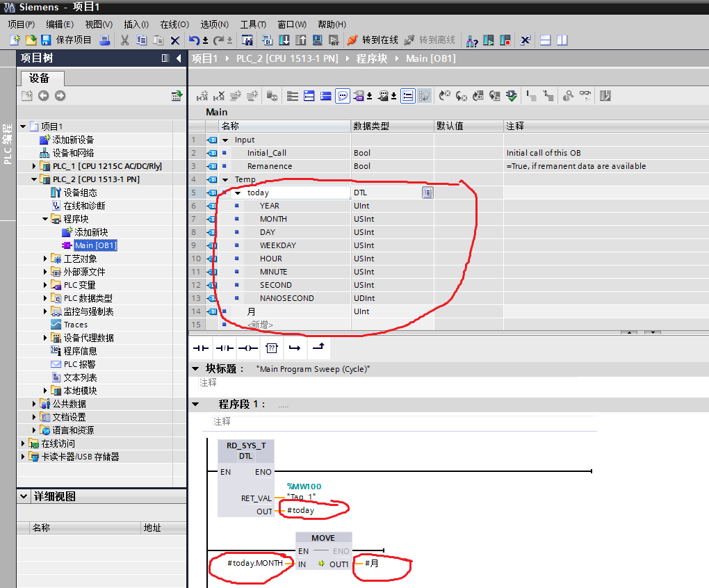Open 设备和网络 in project tree
709x588 pixels.
pyautogui.click(x=73, y=153)
